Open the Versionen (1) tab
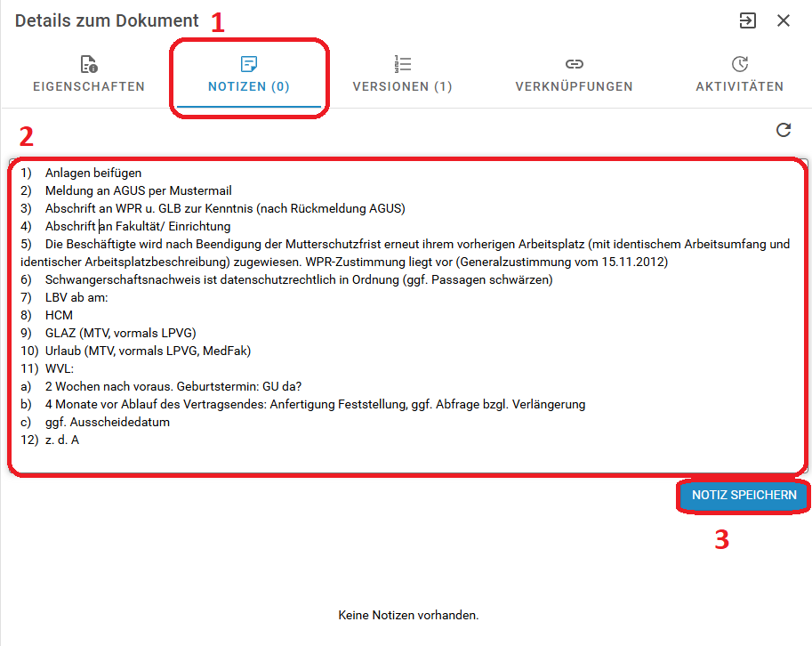812x646 pixels. 402,86
